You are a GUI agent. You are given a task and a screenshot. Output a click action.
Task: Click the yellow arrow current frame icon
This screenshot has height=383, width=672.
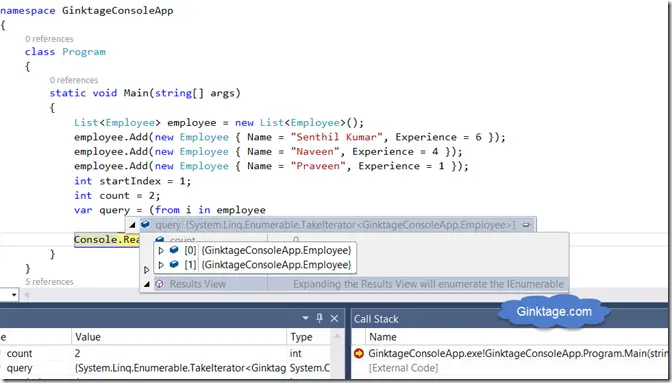coord(359,353)
